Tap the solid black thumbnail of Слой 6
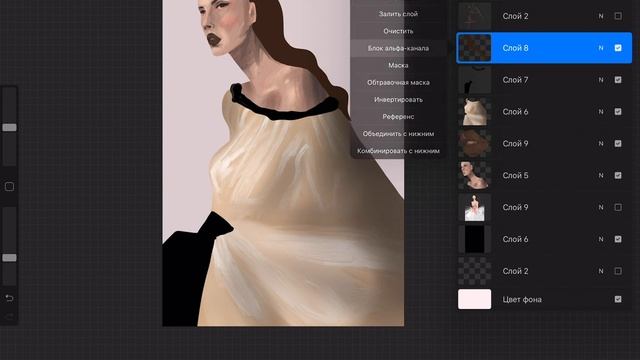640x360 pixels. click(x=474, y=239)
